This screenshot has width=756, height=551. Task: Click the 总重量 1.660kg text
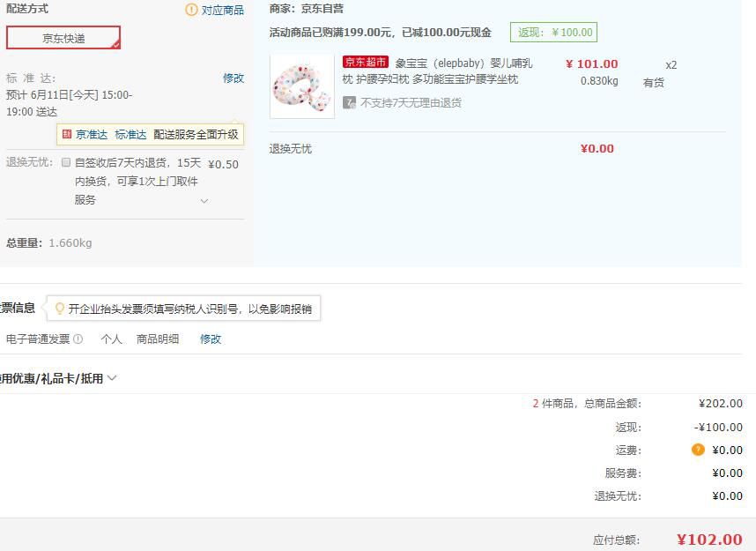(x=48, y=242)
